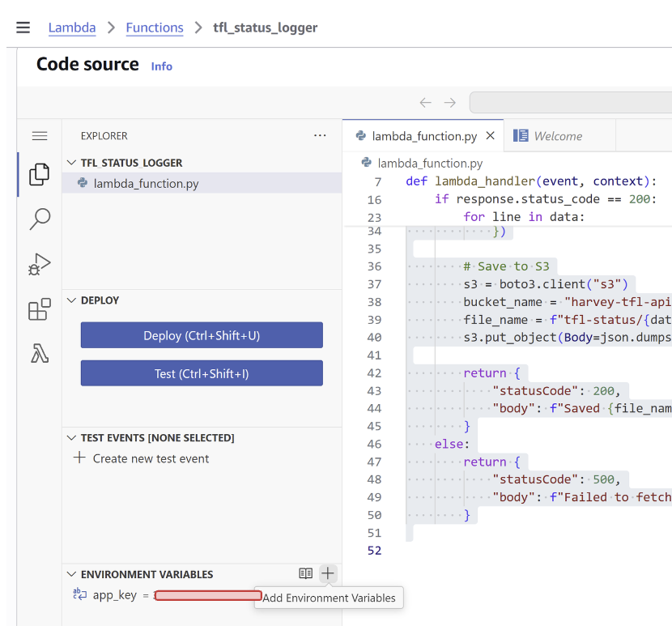Go to the Lambda breadcrumb link
This screenshot has width=672, height=630.
pyautogui.click(x=72, y=28)
